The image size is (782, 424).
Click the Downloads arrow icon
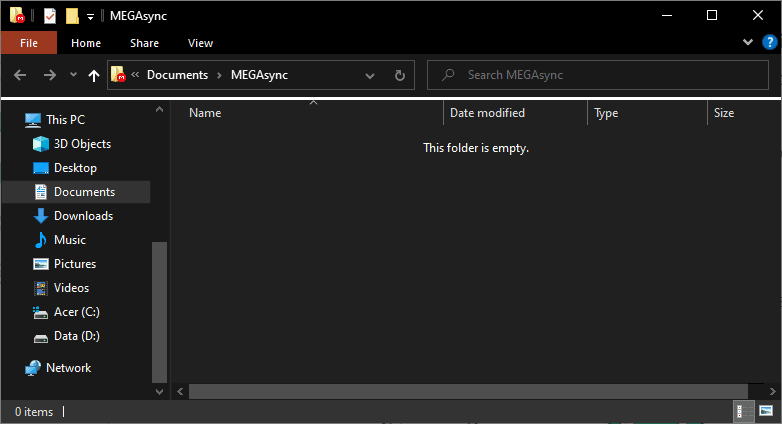tap(40, 215)
